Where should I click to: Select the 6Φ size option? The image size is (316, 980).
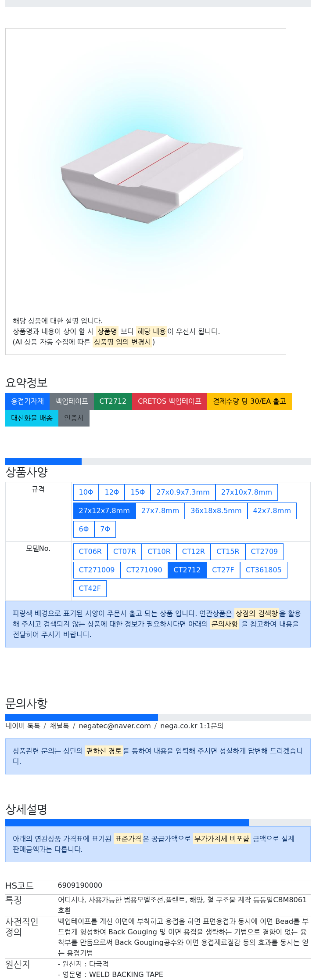click(84, 529)
